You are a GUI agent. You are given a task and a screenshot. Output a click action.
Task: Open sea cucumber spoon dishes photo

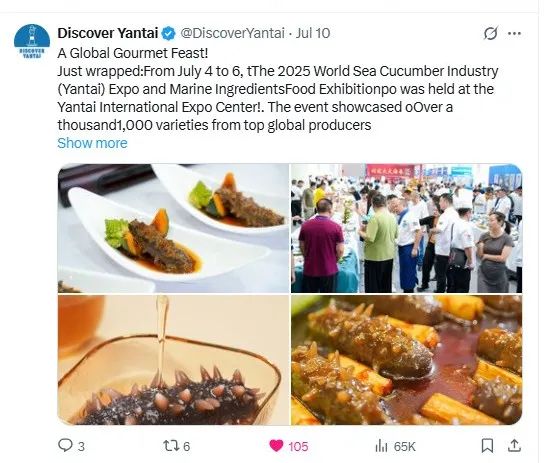click(x=173, y=228)
